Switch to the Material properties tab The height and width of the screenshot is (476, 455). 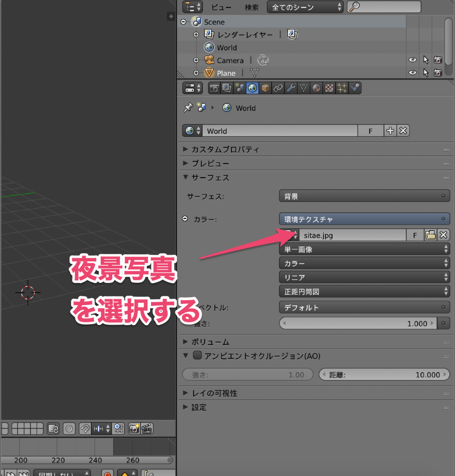pos(316,88)
